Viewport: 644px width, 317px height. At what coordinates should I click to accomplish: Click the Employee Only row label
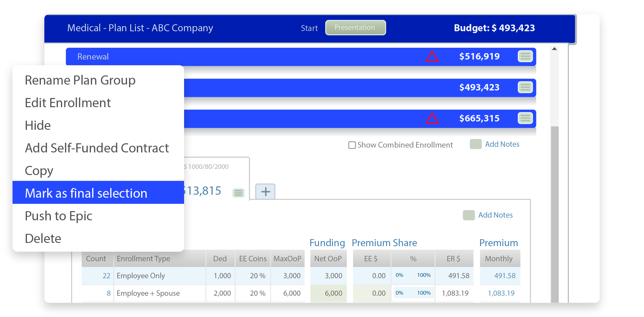click(x=141, y=276)
